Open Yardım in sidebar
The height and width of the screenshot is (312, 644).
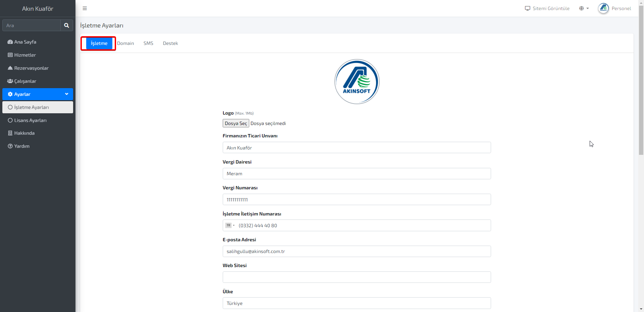(38, 146)
